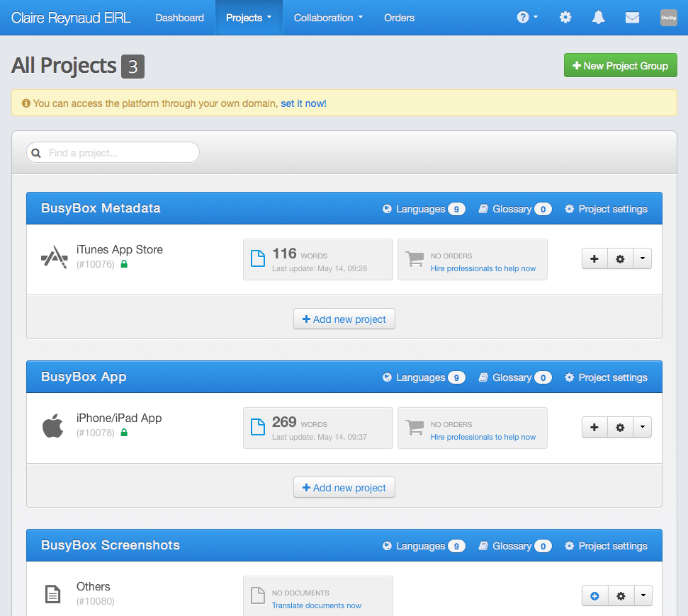Click the cart icon for iPhone/iPad App orders
This screenshot has height=616, width=688.
(415, 428)
